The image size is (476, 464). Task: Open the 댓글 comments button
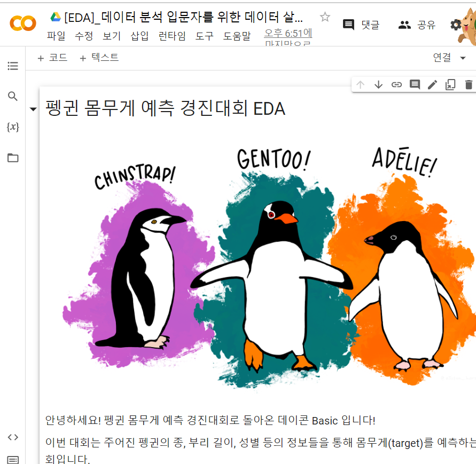click(361, 25)
